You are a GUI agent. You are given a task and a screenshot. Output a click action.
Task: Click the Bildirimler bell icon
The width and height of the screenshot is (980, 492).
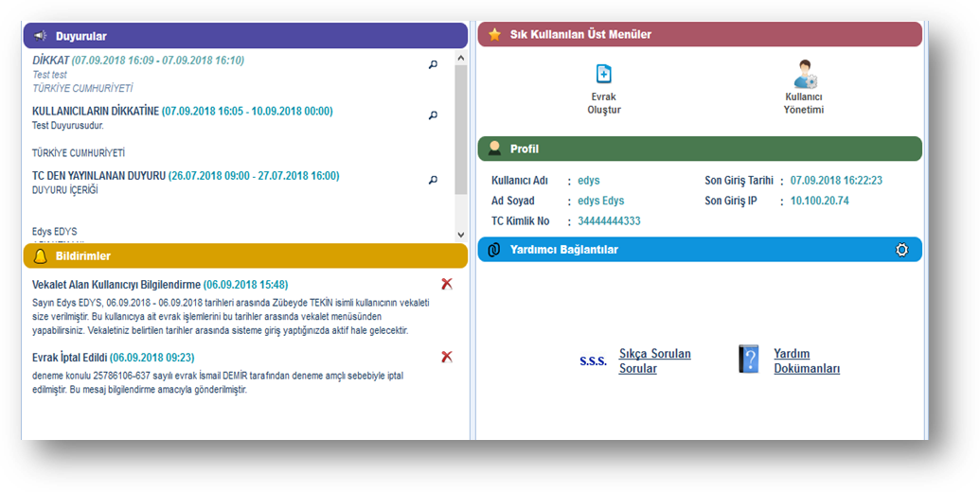point(40,255)
